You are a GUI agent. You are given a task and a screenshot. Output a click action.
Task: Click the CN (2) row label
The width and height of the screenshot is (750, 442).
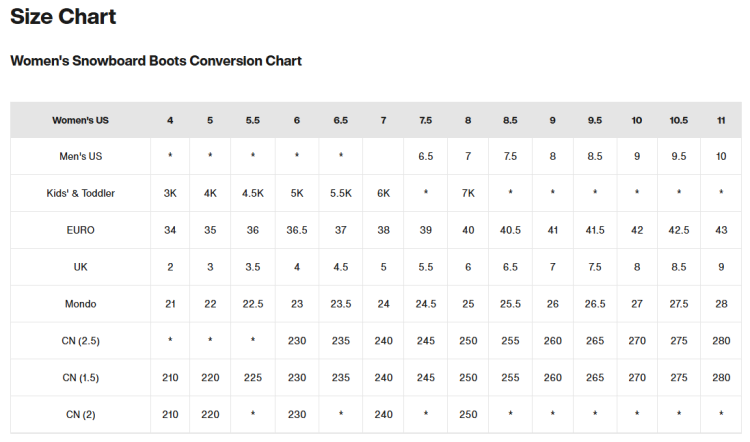tap(80, 414)
